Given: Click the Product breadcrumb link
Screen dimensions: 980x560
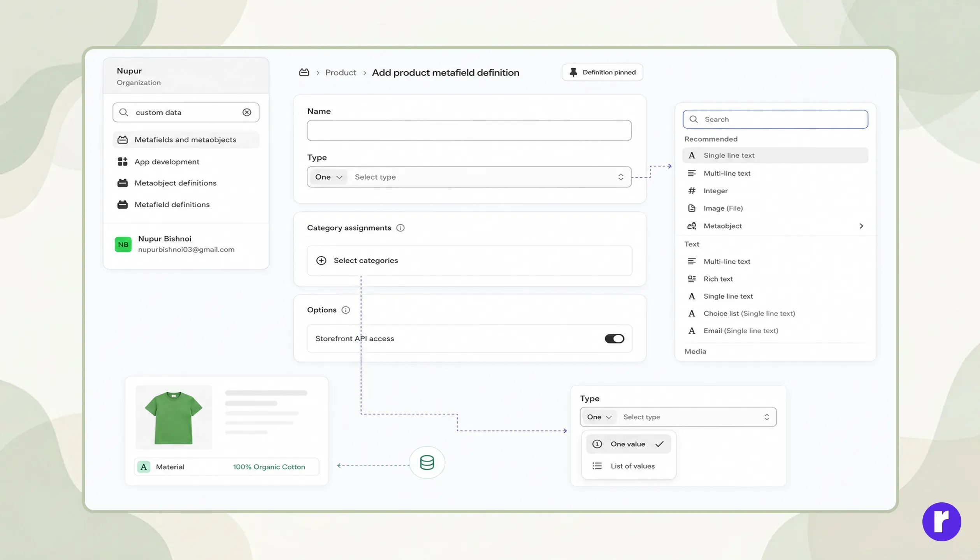Looking at the screenshot, I should (x=341, y=72).
